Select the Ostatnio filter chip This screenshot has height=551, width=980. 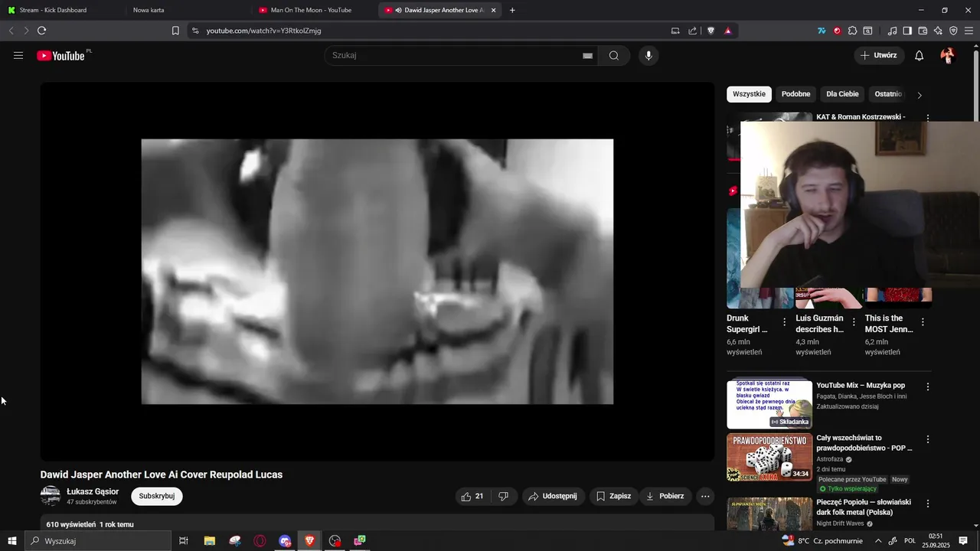point(888,94)
